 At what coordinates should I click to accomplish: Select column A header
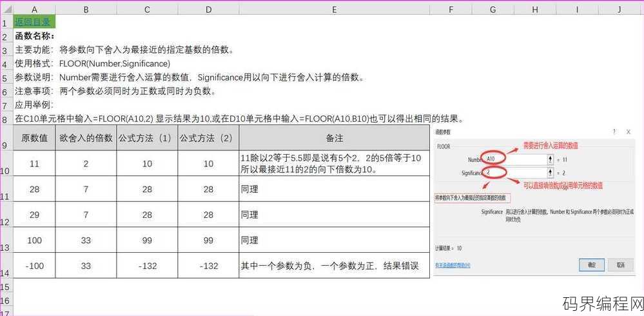[35, 10]
